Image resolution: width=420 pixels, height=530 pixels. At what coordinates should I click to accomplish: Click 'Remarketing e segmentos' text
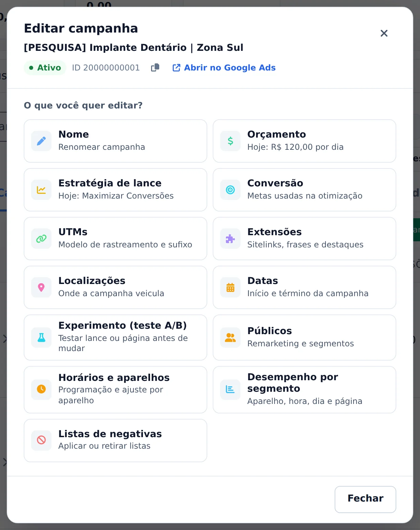(300, 344)
